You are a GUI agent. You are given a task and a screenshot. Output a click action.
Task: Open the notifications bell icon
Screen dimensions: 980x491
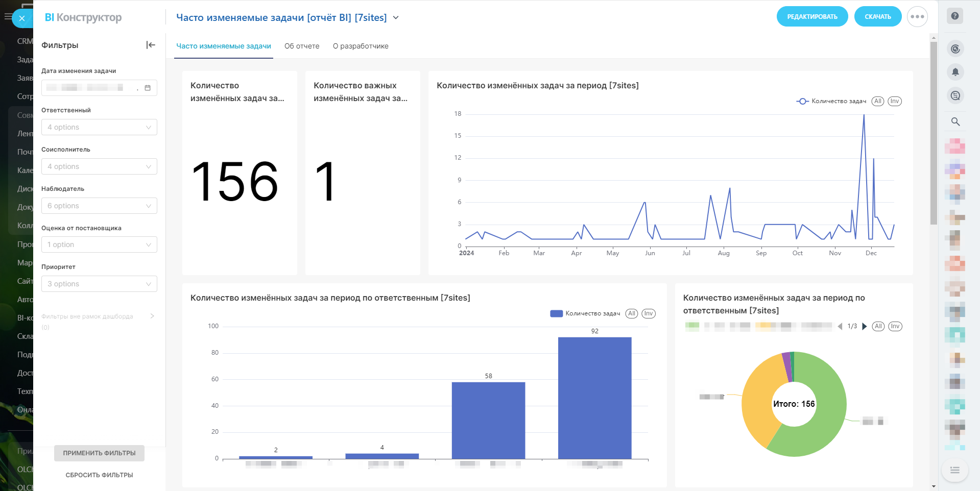click(x=955, y=72)
